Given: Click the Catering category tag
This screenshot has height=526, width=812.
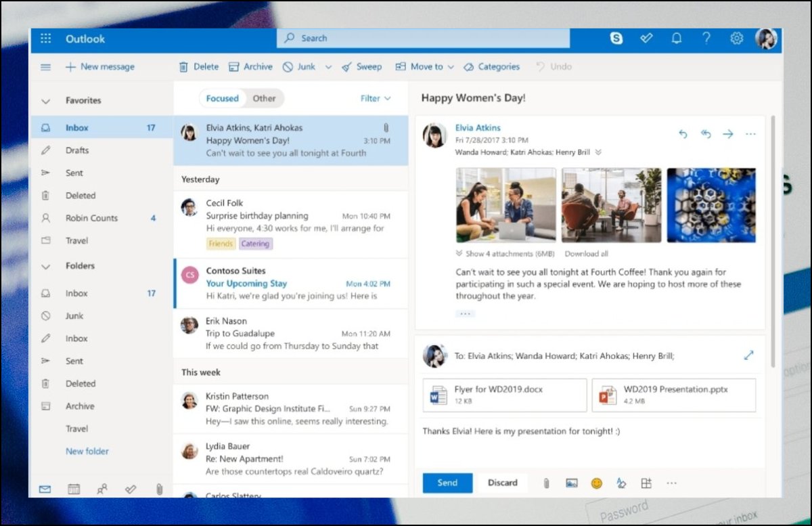Looking at the screenshot, I should pos(255,244).
